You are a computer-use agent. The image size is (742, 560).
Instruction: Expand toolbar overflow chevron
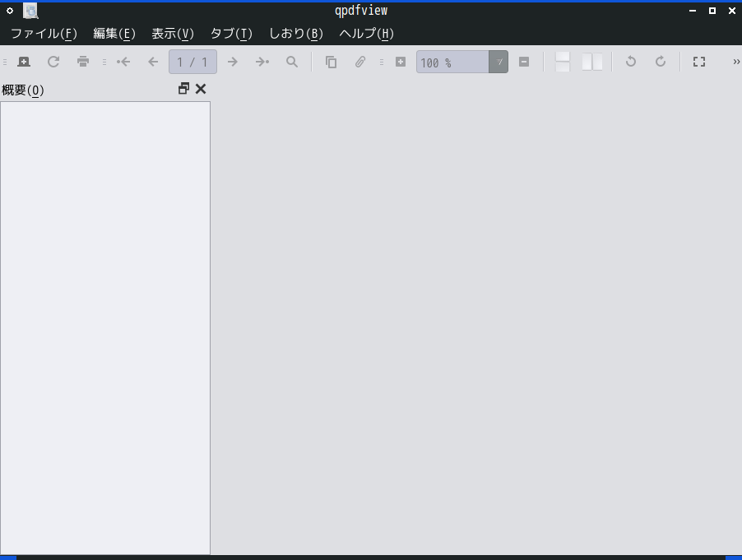pos(736,62)
